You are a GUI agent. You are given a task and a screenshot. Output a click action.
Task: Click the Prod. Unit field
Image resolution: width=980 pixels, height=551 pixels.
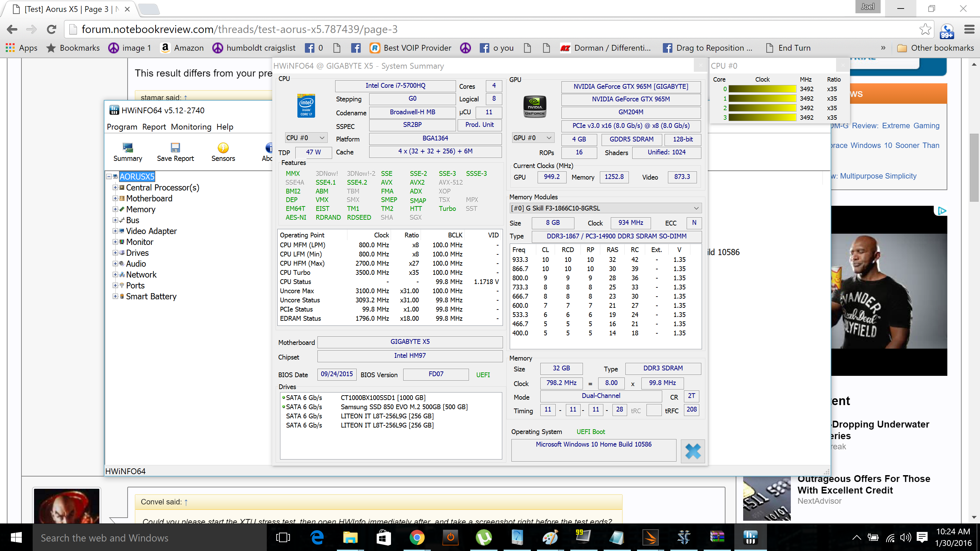coord(479,125)
